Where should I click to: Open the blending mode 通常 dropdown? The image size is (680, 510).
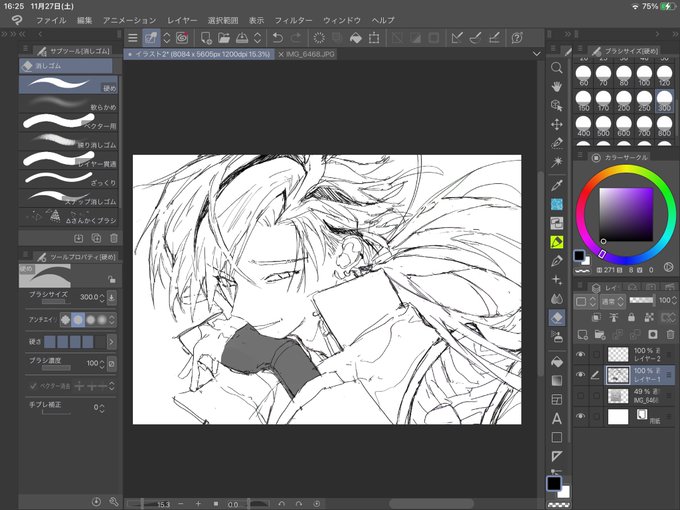613,301
